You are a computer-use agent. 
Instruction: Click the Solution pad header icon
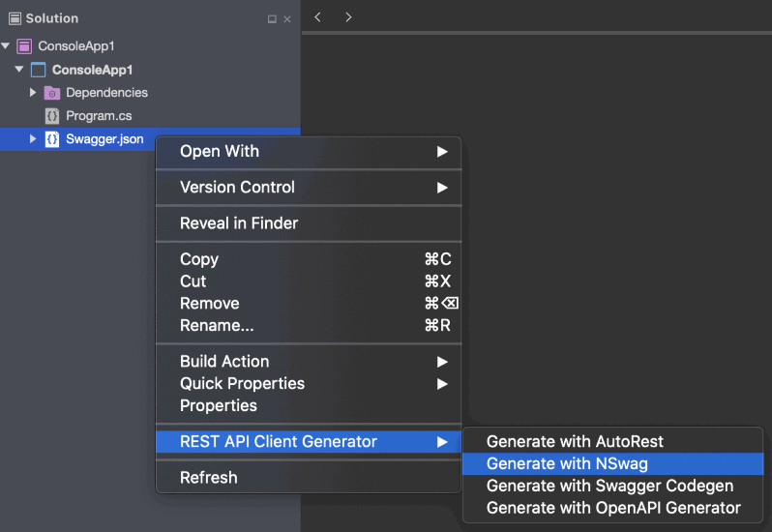coord(15,18)
